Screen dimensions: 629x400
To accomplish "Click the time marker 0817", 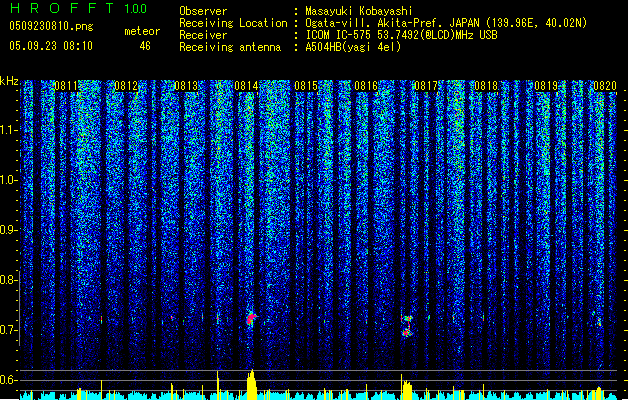I will pos(426,86).
